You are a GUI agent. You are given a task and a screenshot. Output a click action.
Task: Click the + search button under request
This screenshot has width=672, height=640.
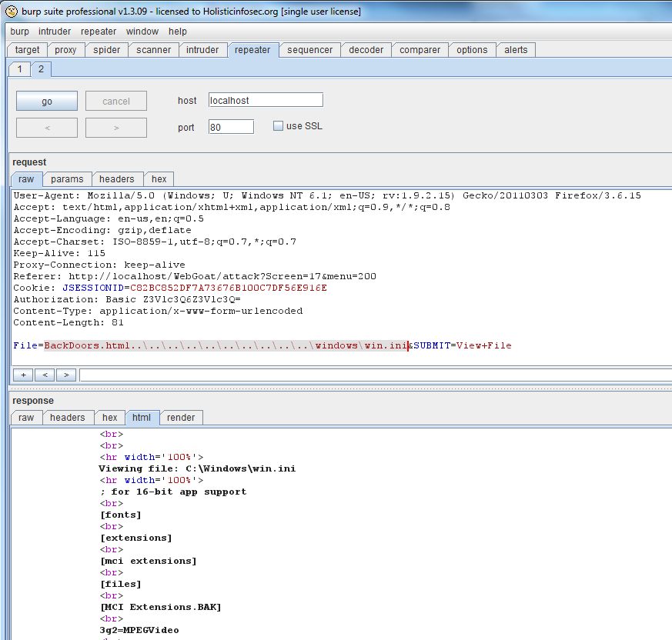[23, 375]
